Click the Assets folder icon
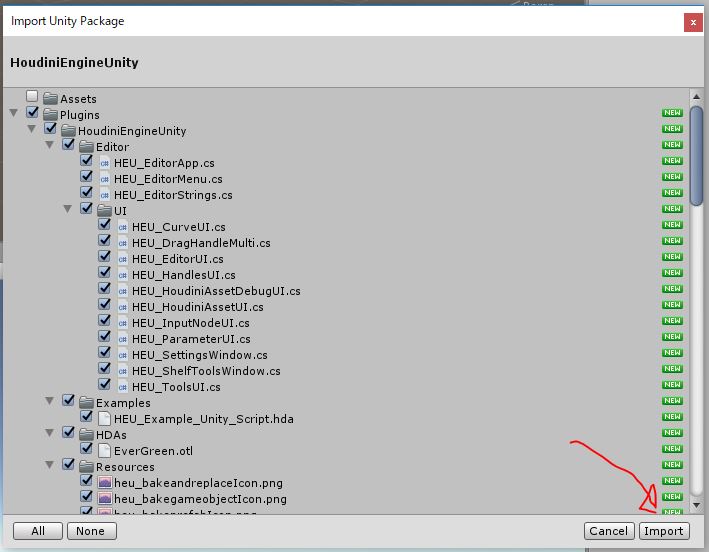709x552 pixels. [50, 99]
